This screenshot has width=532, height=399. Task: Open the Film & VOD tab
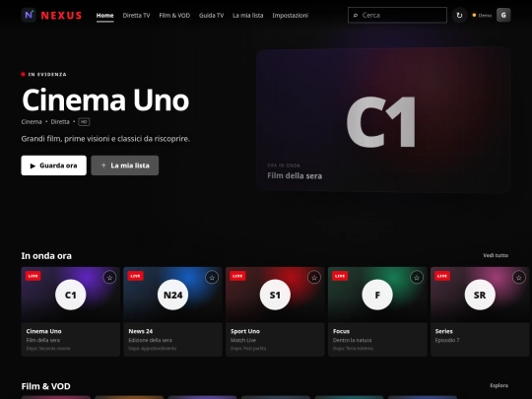point(174,15)
